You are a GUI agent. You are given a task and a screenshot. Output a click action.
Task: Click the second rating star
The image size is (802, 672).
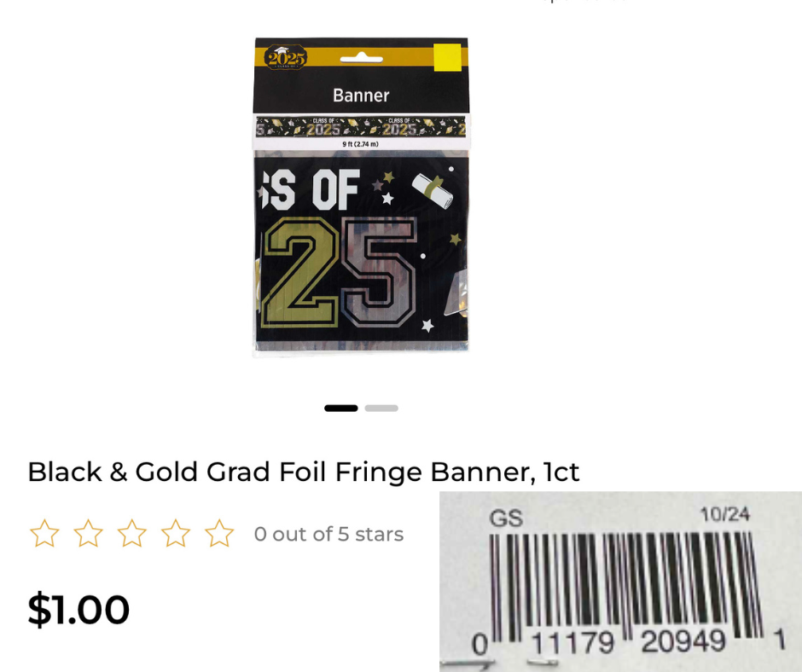point(89,533)
